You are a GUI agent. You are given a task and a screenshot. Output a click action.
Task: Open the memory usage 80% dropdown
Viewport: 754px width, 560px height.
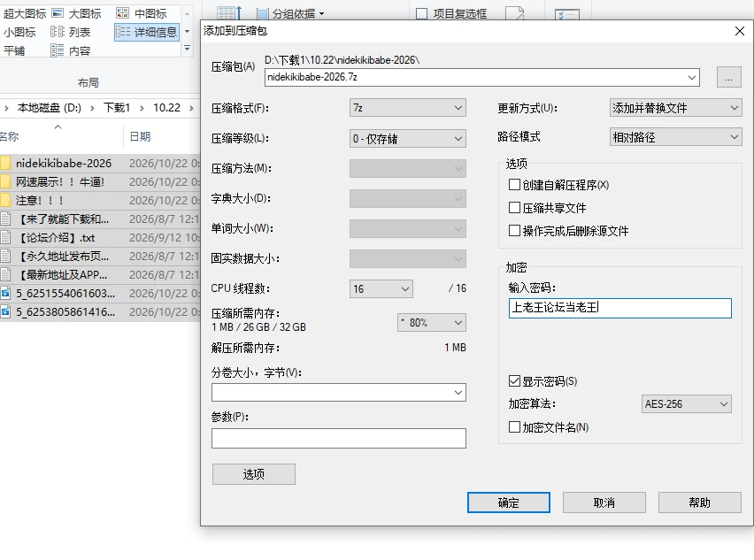tap(432, 323)
